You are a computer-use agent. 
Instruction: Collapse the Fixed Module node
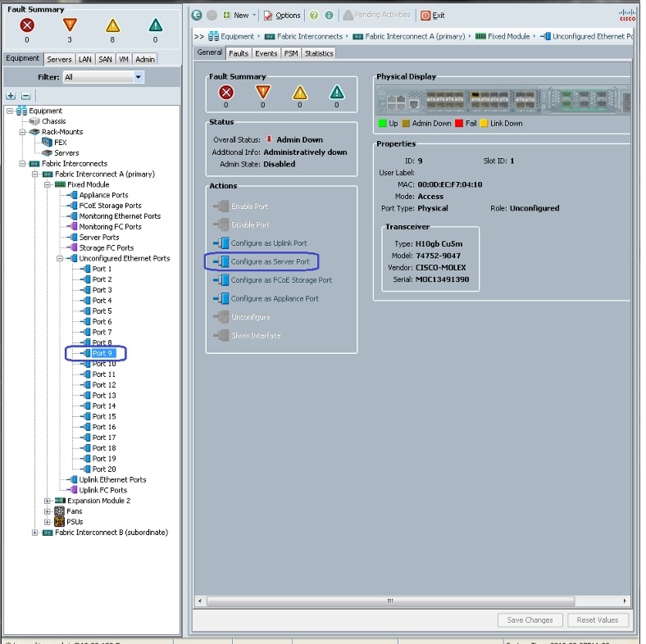click(x=48, y=184)
